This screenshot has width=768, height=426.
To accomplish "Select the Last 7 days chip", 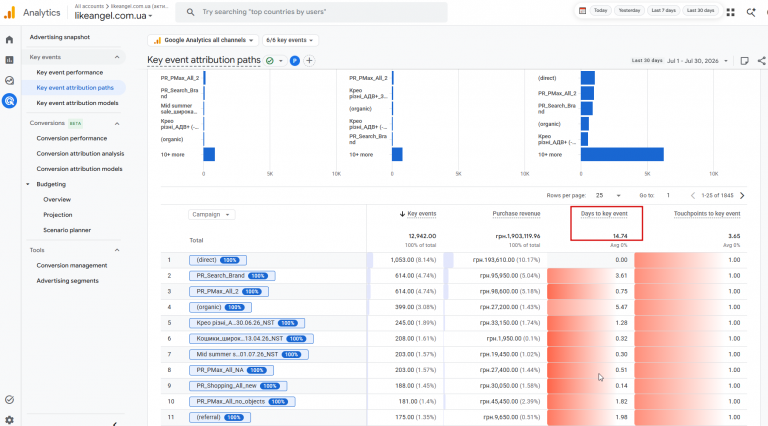I will coord(663,10).
